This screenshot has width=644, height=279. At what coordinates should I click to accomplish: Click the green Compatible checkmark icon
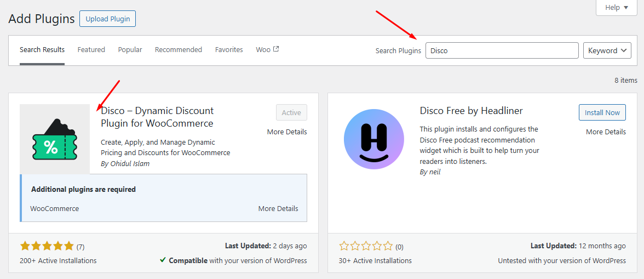(163, 260)
